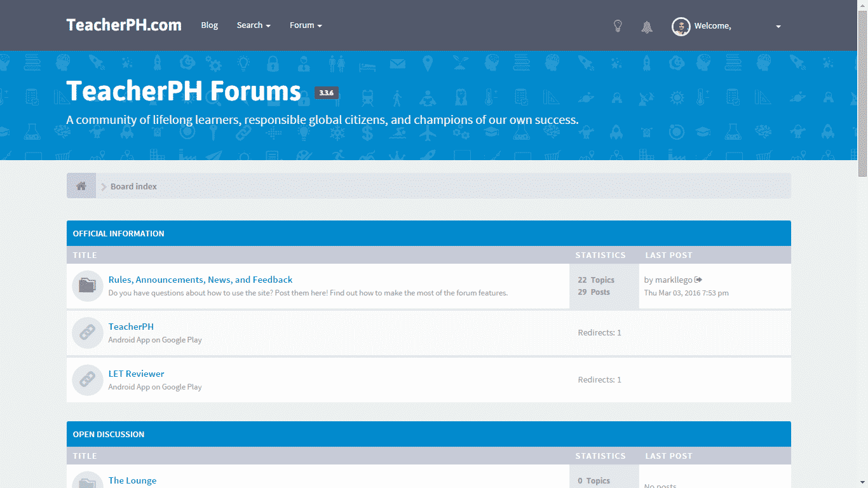Open the LET Reviewer forum link
Screen dimensions: 868x488
pos(136,374)
